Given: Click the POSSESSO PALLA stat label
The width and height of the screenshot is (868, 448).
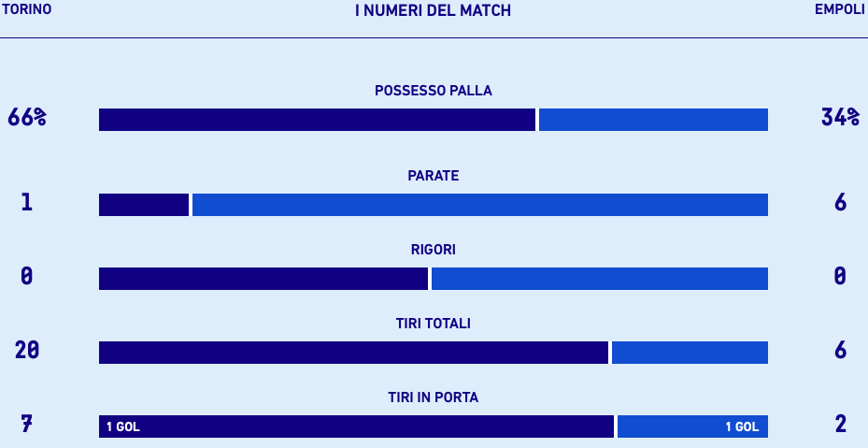Looking at the screenshot, I should click(433, 91).
